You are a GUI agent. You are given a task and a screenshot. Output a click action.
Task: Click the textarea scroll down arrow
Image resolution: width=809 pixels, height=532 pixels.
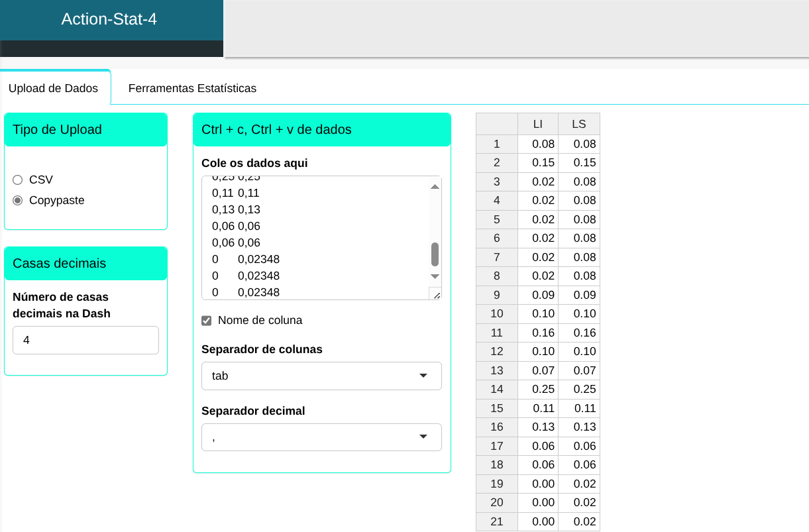(x=435, y=276)
